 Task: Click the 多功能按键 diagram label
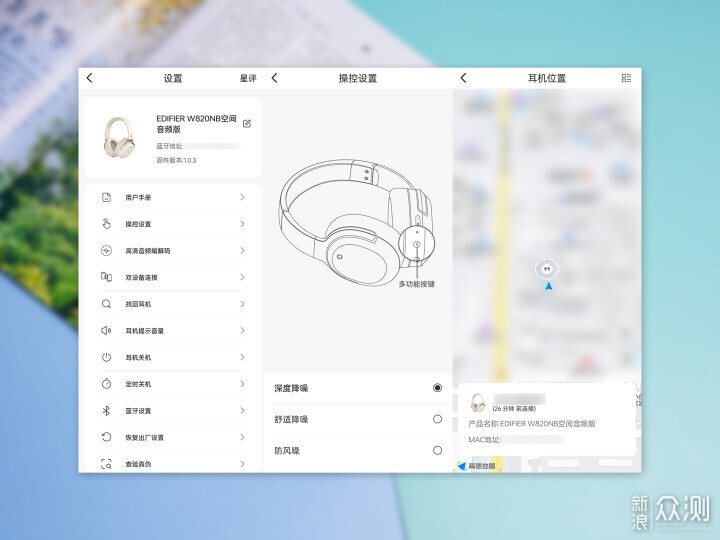point(416,284)
